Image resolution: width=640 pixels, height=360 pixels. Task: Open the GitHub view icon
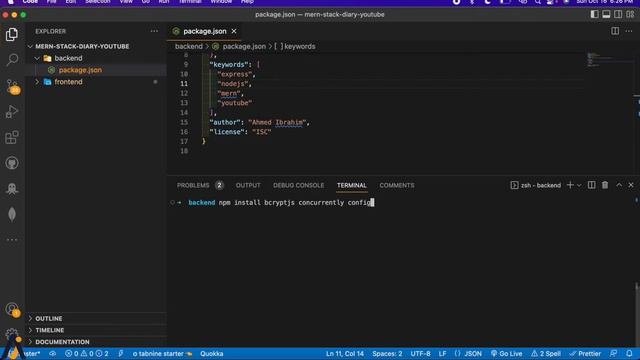[x=12, y=163]
